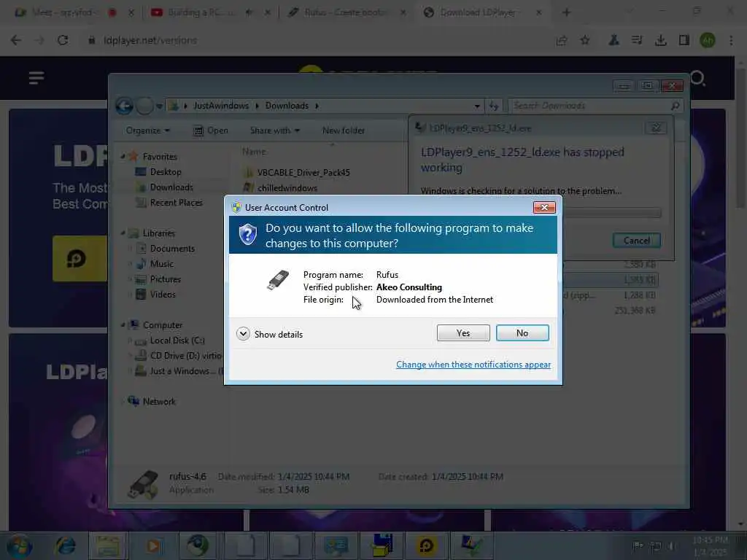Click the Chrome share page icon

pos(562,41)
